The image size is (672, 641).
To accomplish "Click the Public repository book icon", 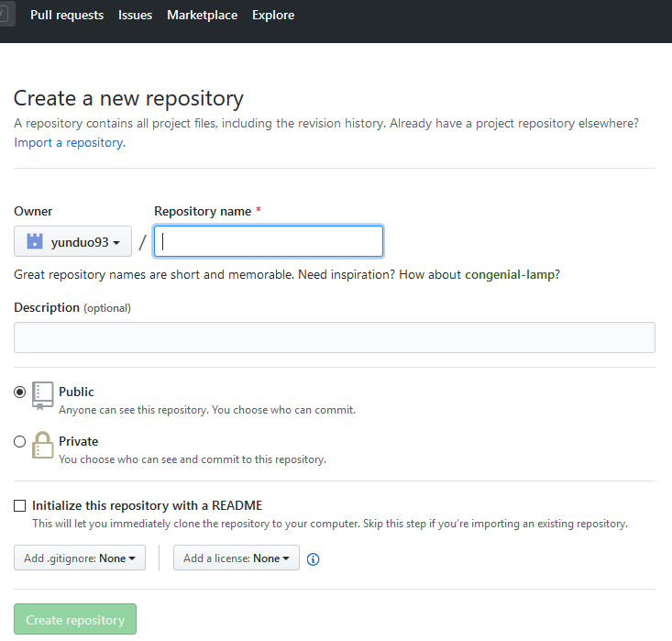I will [x=43, y=395].
